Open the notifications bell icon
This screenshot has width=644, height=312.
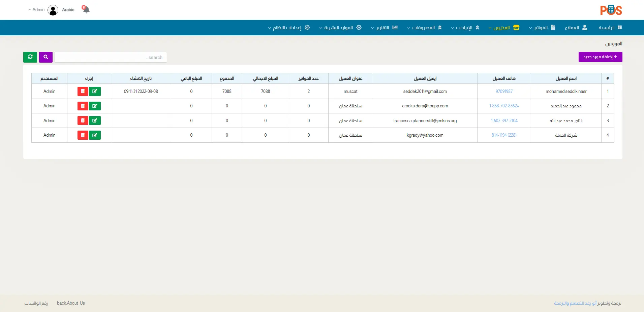(x=86, y=9)
